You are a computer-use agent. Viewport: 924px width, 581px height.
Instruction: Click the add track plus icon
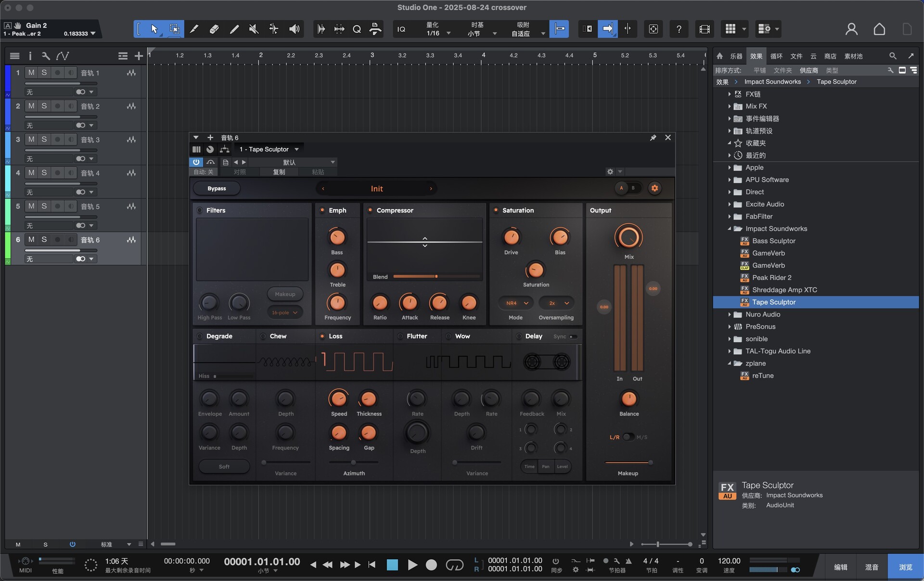[x=139, y=56]
